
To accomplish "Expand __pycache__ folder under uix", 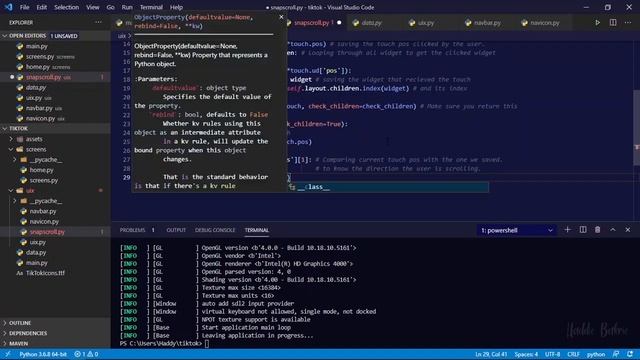I will point(46,201).
